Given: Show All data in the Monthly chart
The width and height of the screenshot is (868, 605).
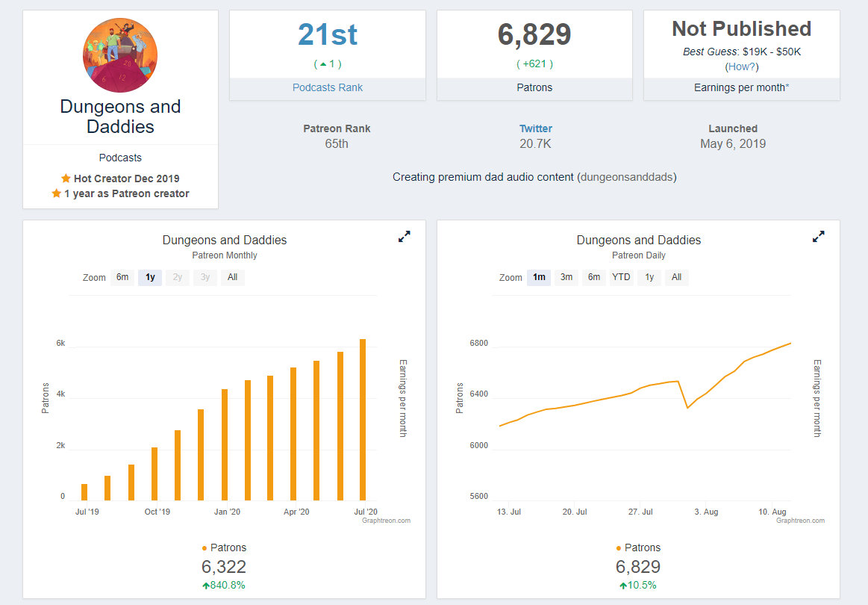Looking at the screenshot, I should (x=233, y=277).
